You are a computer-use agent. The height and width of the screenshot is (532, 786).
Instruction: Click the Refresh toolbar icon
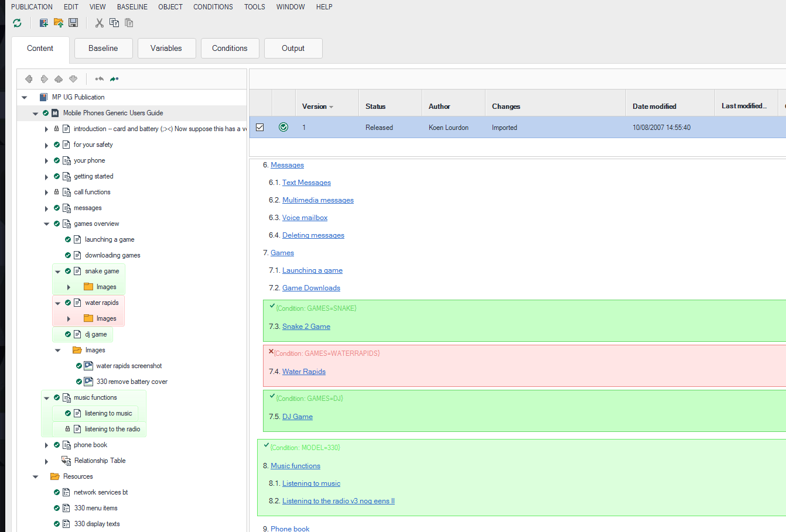pos(16,22)
